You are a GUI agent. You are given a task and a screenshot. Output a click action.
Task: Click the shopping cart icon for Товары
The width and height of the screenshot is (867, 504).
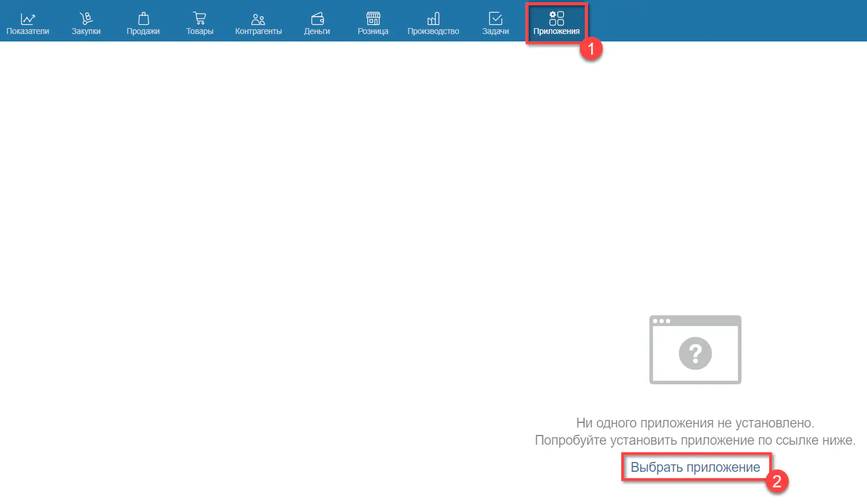click(x=200, y=18)
